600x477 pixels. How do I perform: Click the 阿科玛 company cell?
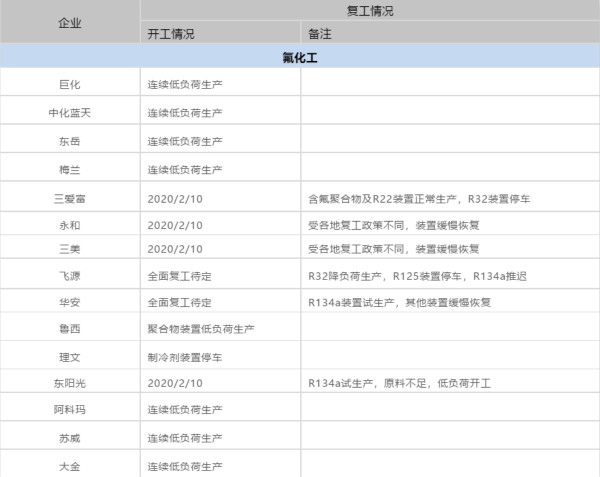tap(70, 409)
